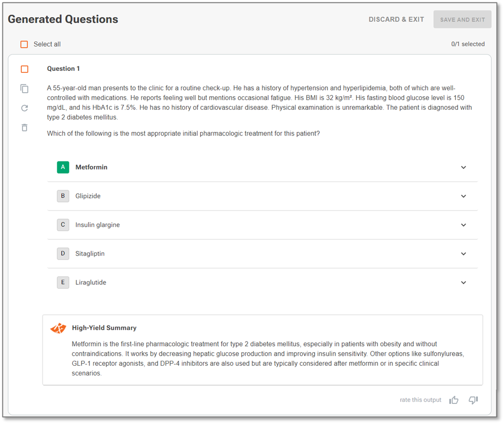Screen dimensions: 504x424
Task: Click the Question 1 heading
Action: (63, 68)
